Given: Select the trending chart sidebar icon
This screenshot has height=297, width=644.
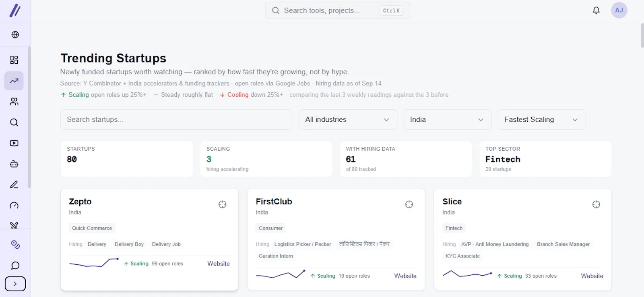Looking at the screenshot, I should (x=14, y=81).
